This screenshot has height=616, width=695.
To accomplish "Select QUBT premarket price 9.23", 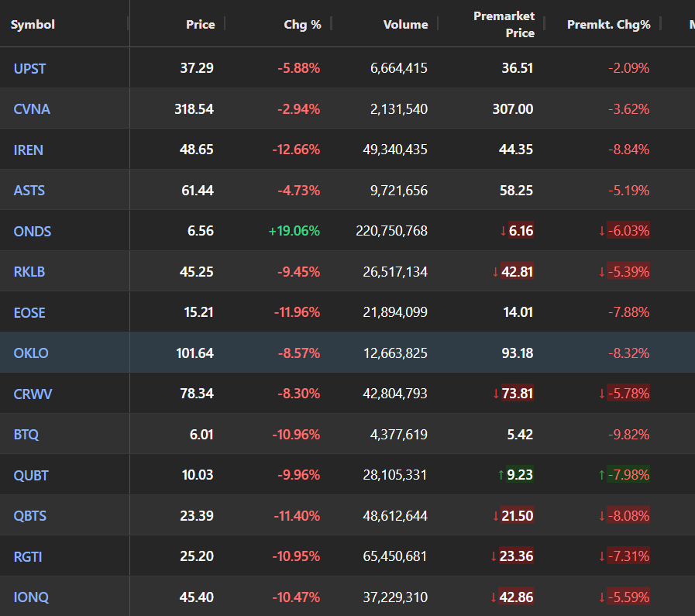I will coord(519,475).
